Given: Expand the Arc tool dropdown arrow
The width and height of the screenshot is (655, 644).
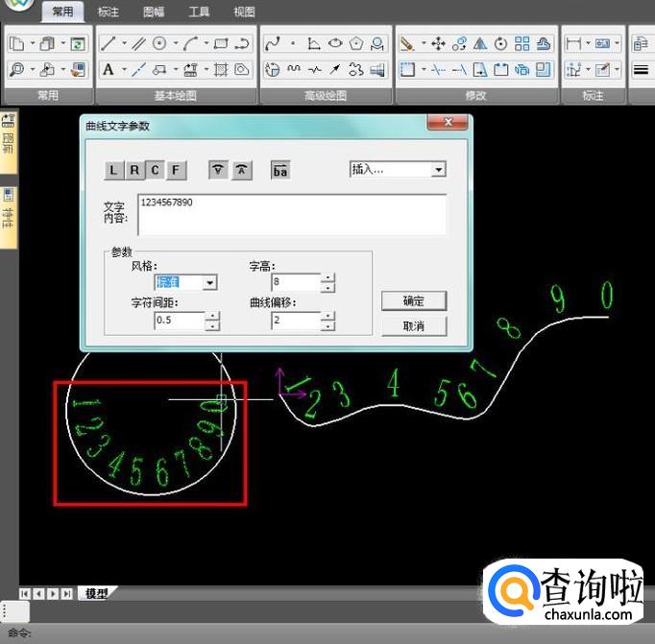Looking at the screenshot, I should 206,43.
